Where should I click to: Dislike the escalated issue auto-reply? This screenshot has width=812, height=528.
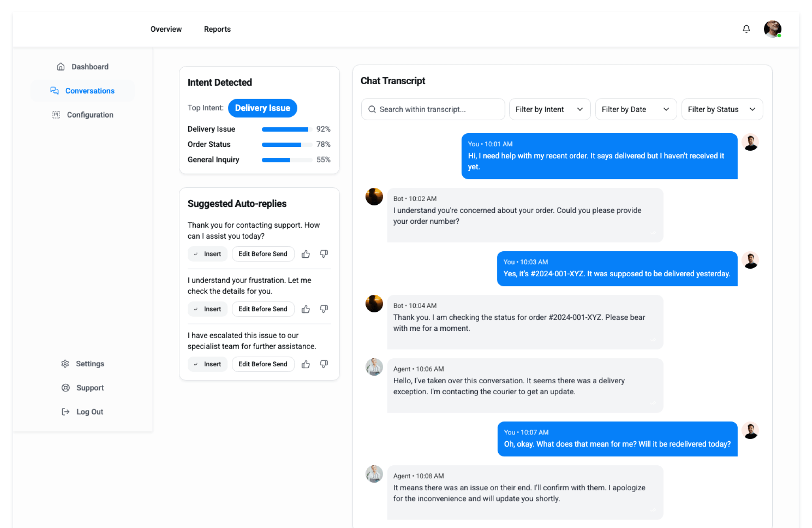[x=324, y=364]
